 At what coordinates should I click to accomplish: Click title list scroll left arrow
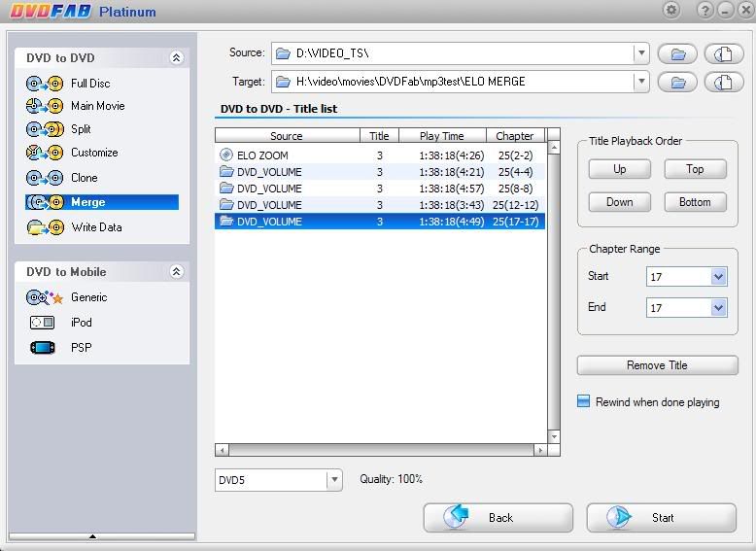(222, 450)
